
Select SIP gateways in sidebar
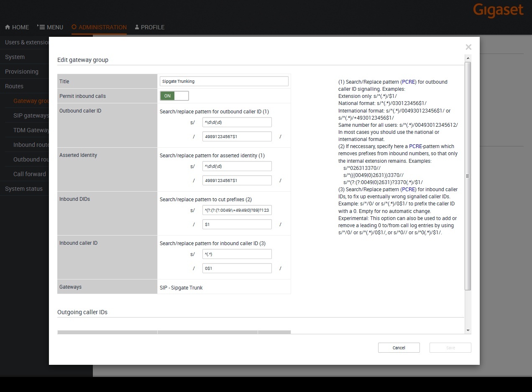[31, 115]
